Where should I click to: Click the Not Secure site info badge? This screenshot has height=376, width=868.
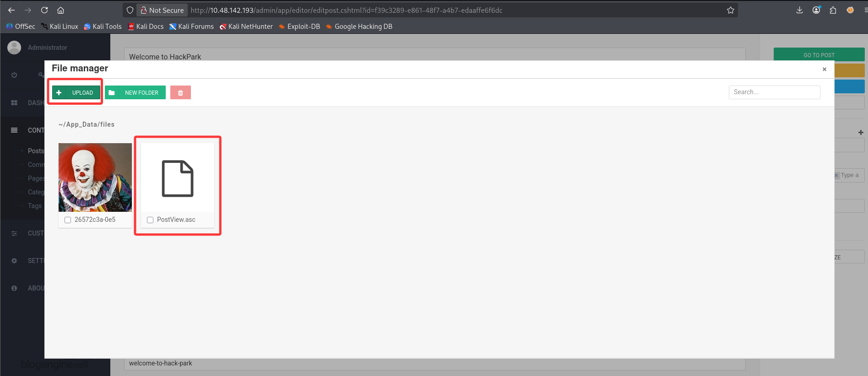click(x=162, y=10)
